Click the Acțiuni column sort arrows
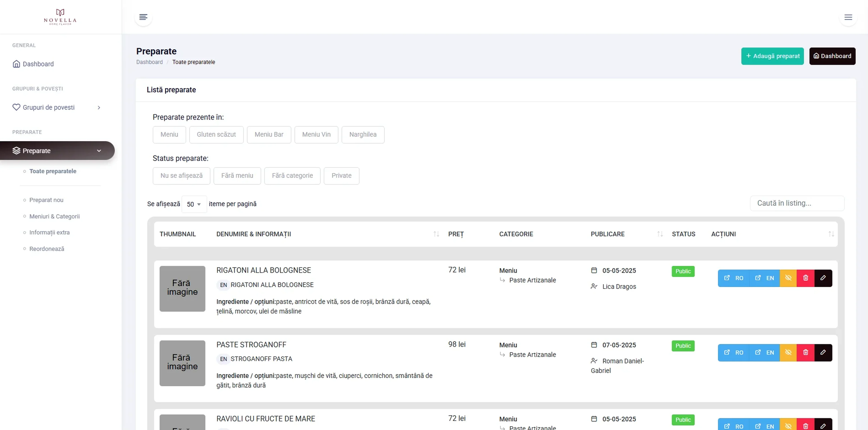Image resolution: width=868 pixels, height=430 pixels. pyautogui.click(x=831, y=234)
